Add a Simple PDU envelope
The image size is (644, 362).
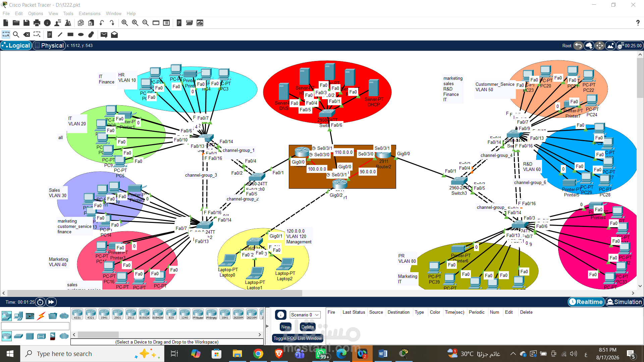coord(104,35)
